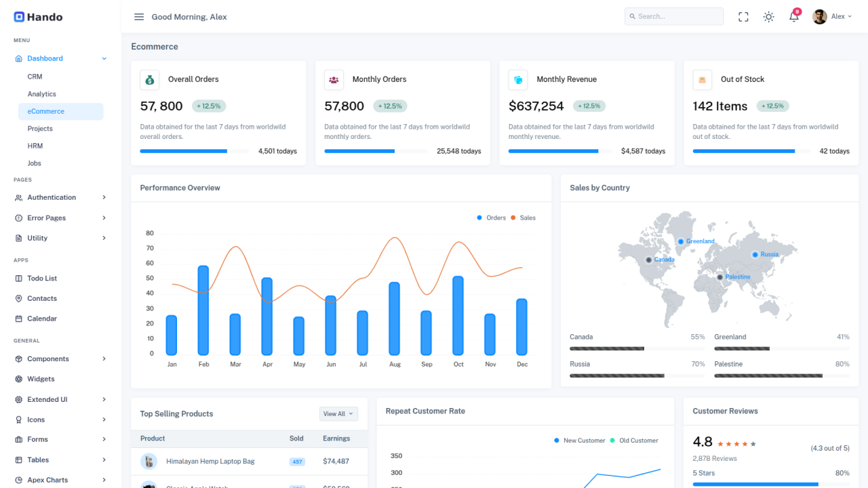This screenshot has width=868, height=488.
Task: Click inside the Search field
Action: [x=674, y=16]
